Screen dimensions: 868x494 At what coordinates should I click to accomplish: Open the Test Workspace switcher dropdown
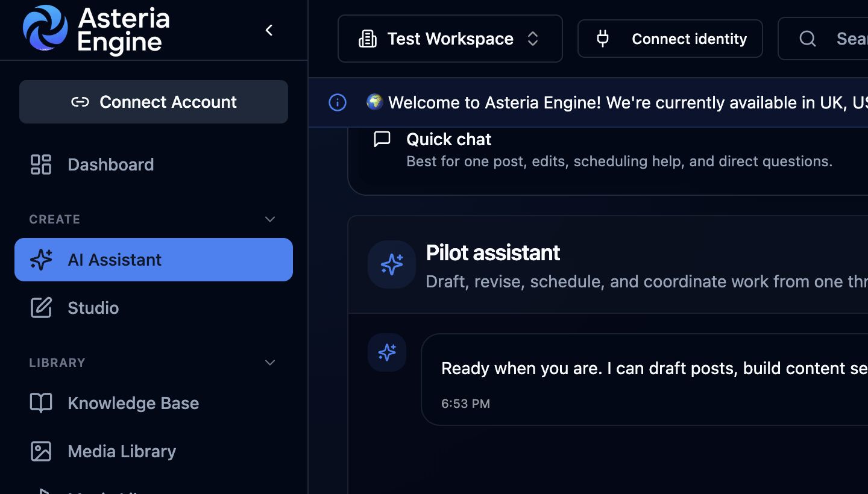(450, 39)
